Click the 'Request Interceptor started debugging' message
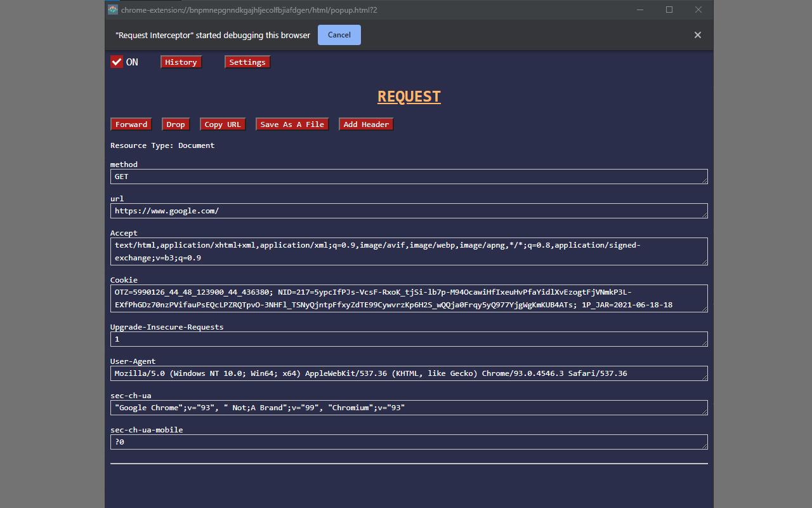 click(x=213, y=35)
